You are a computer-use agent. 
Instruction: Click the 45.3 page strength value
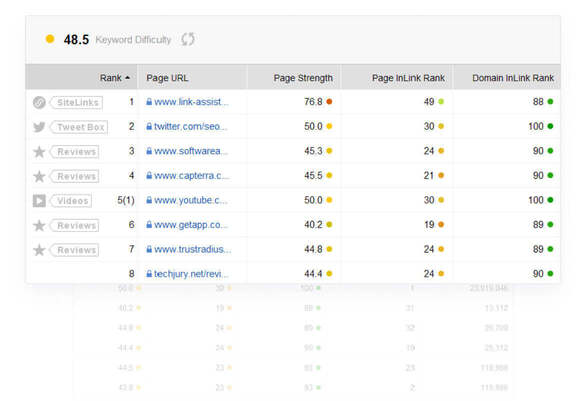coord(313,151)
